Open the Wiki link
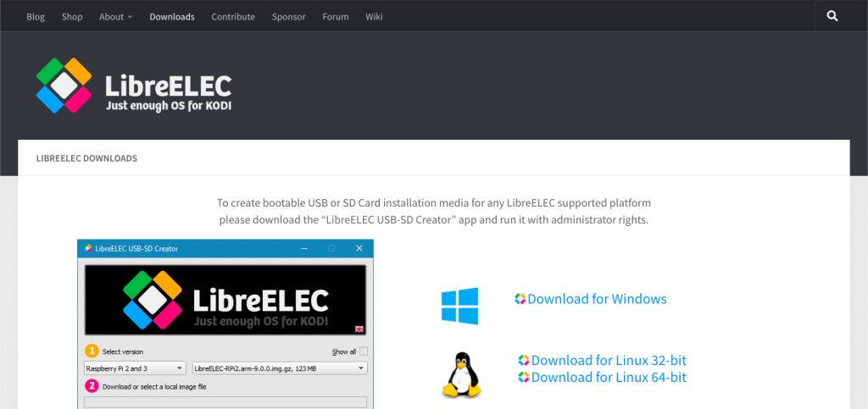This screenshot has height=409, width=868. point(374,17)
